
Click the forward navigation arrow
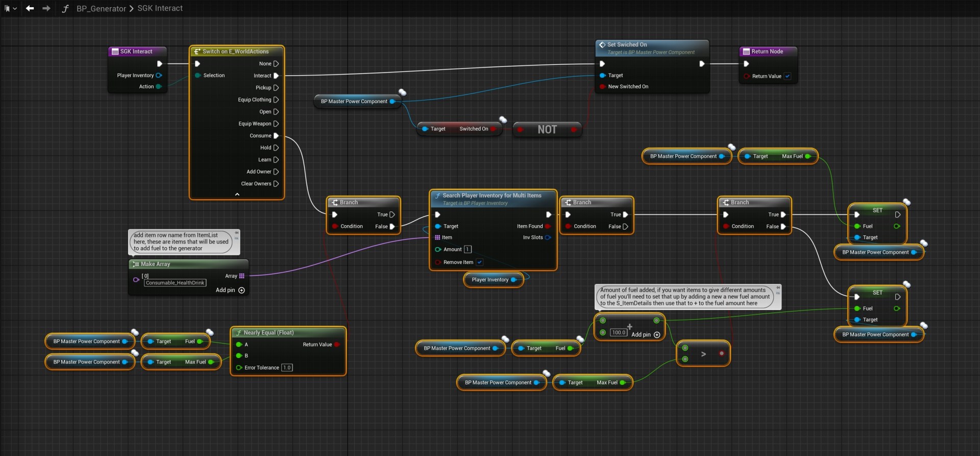(46, 8)
